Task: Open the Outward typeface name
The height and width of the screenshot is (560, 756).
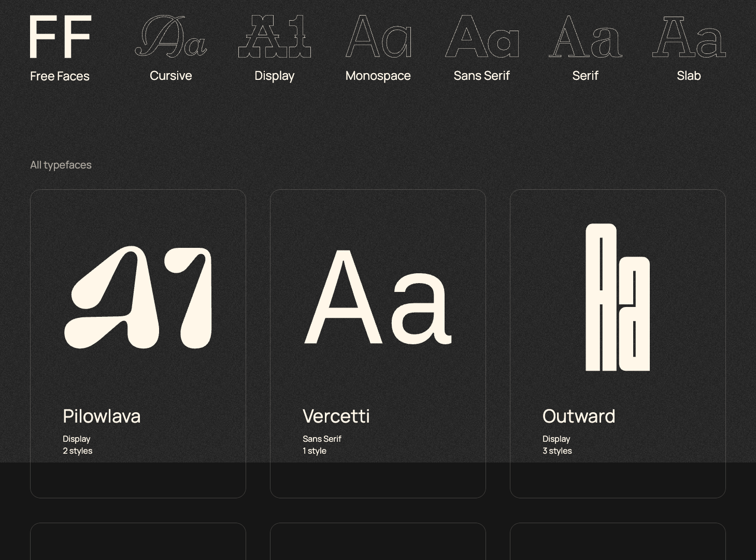Action: [x=578, y=416]
